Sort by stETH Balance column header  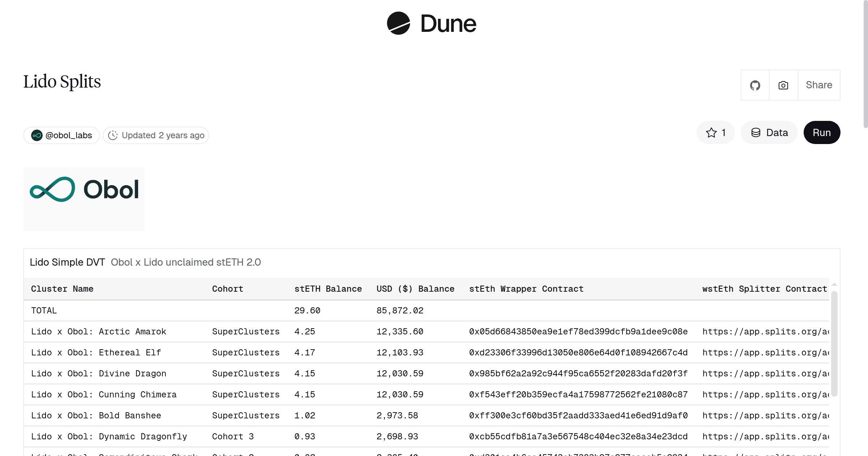click(328, 289)
